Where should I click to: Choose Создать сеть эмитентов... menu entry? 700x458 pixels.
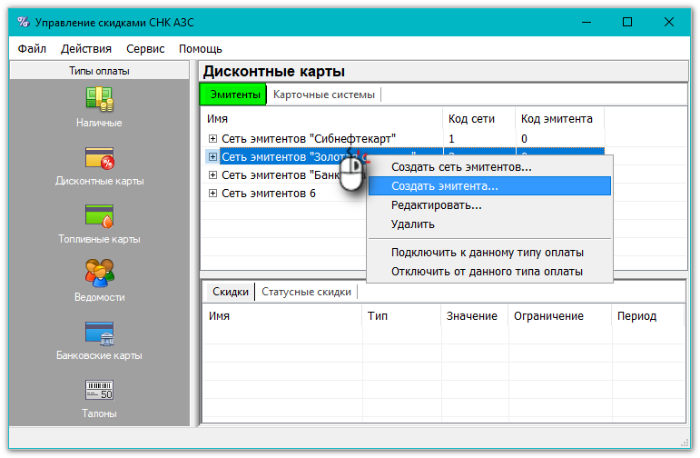point(461,167)
